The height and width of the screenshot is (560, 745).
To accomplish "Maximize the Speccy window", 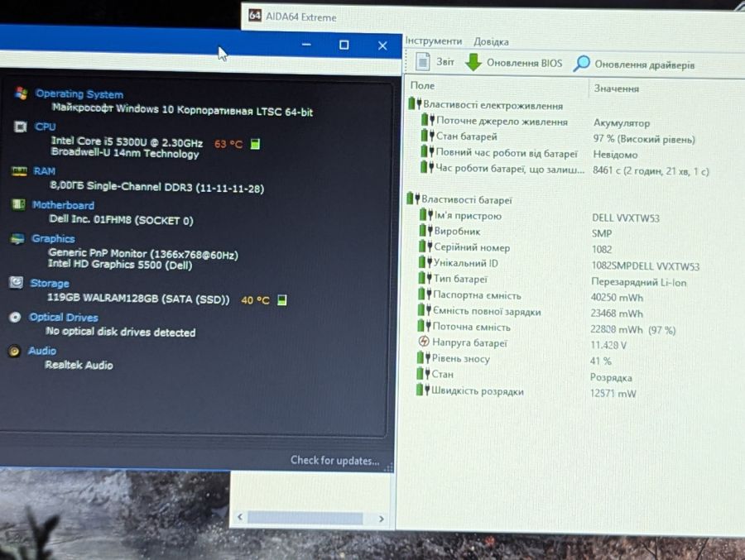I will click(344, 45).
